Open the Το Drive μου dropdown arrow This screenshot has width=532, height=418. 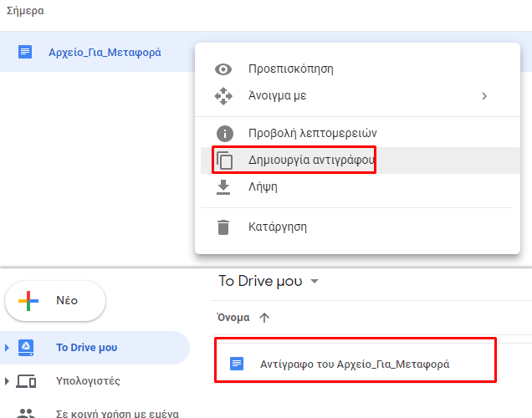(x=315, y=281)
